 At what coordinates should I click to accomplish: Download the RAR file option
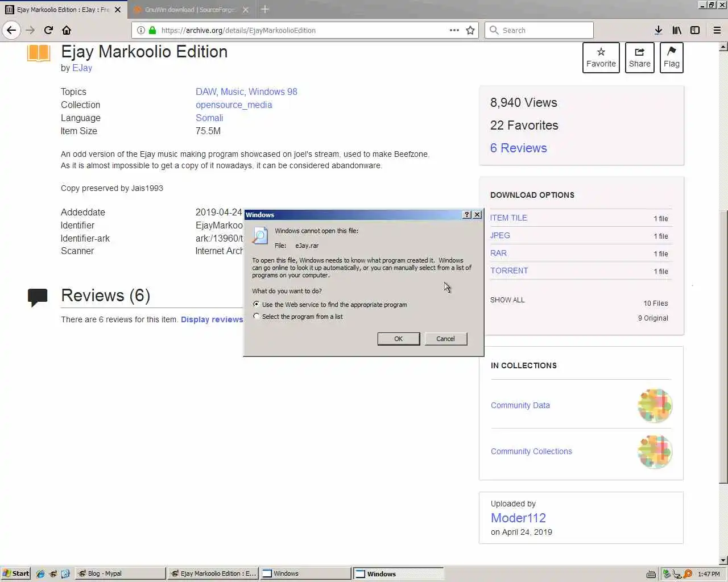point(498,253)
